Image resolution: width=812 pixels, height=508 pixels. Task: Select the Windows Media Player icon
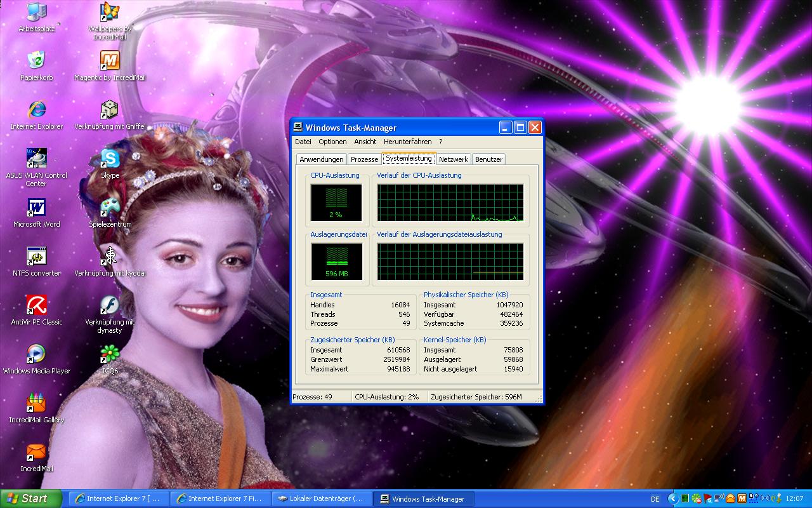[x=36, y=354]
